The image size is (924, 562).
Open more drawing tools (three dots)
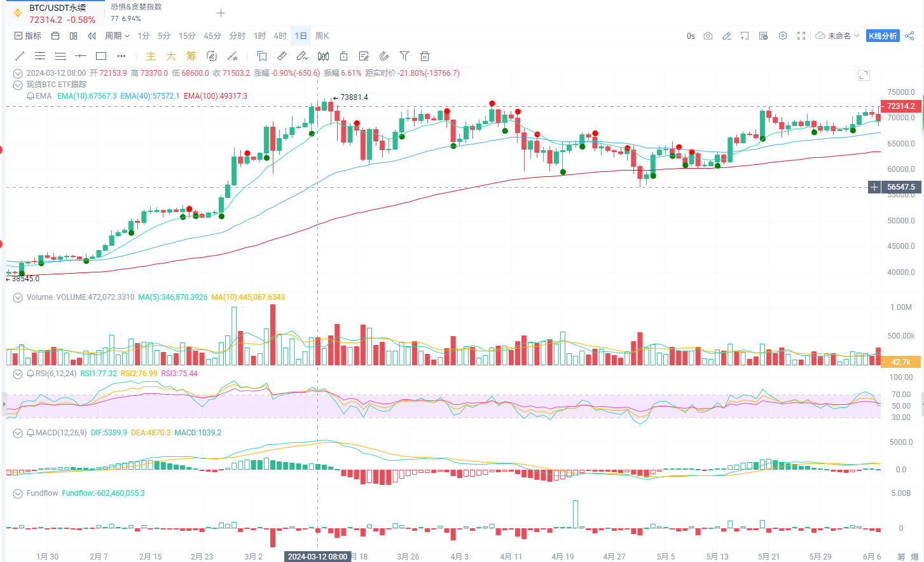[121, 56]
